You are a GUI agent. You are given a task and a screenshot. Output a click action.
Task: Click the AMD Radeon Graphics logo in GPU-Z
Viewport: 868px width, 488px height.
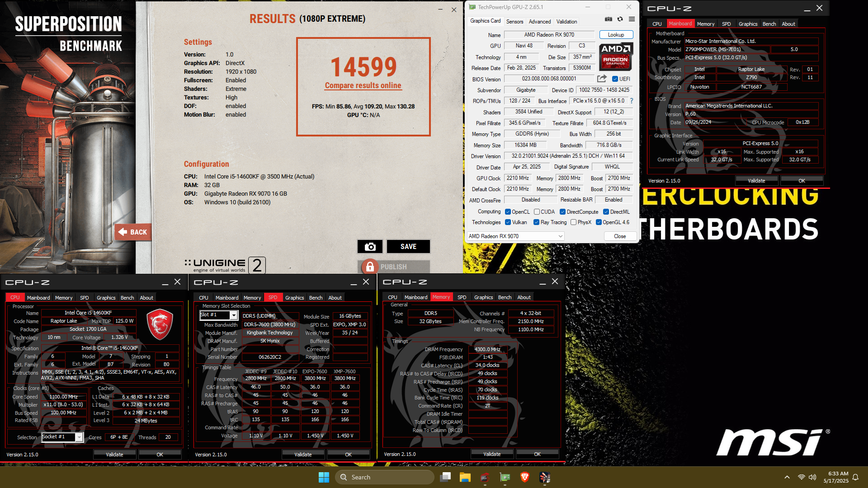tap(616, 56)
